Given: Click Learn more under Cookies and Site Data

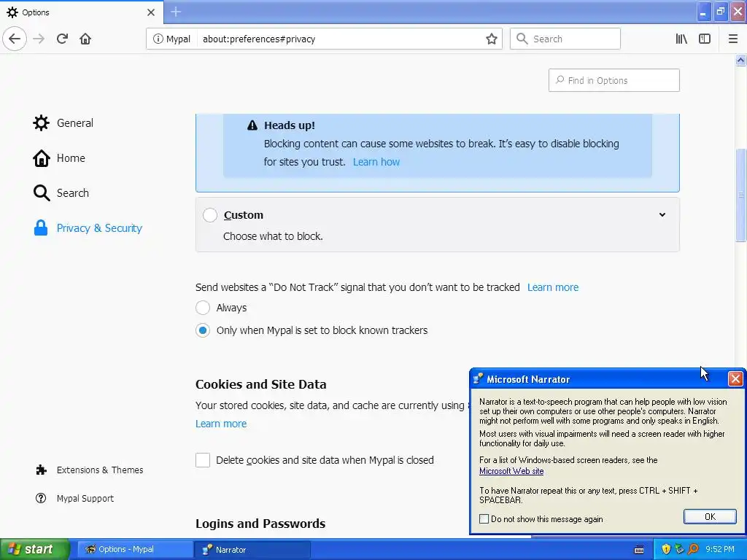Looking at the screenshot, I should 221,424.
